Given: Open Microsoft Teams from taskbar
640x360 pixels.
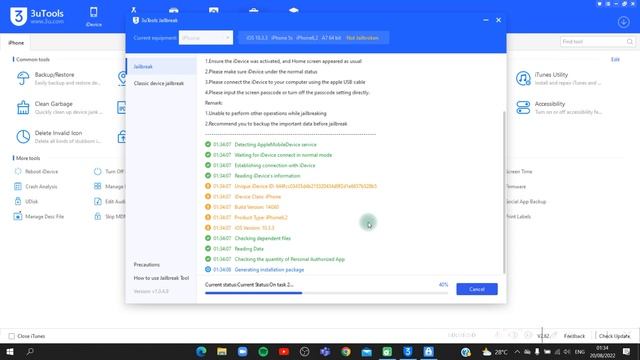Looking at the screenshot, I should click(325, 351).
